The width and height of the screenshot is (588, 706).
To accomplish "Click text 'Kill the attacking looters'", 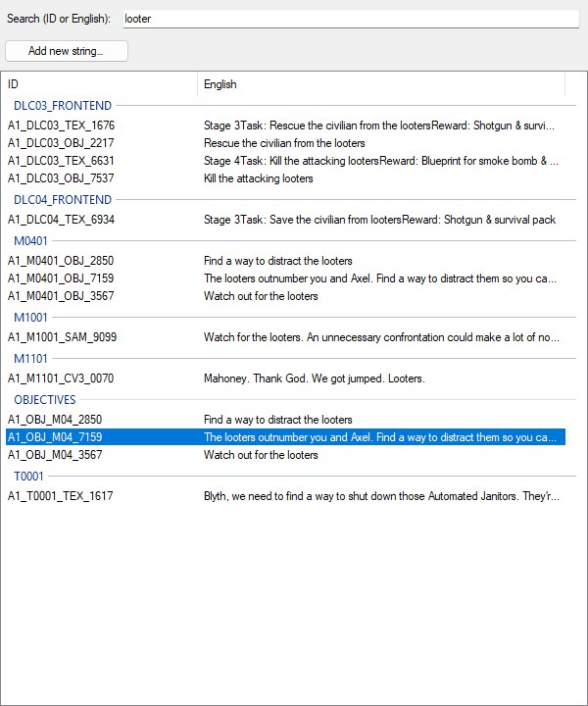I will click(x=259, y=178).
